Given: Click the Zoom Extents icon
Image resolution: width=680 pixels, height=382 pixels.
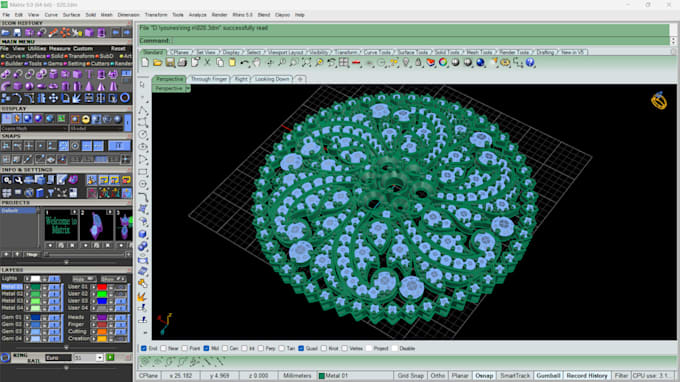Looking at the screenshot, I should (x=307, y=63).
